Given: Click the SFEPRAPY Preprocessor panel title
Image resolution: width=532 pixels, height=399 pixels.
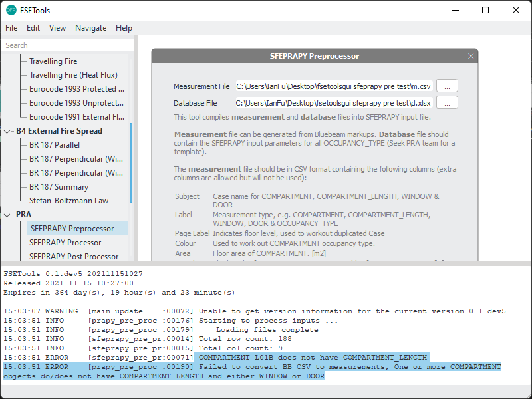Looking at the screenshot, I should pos(314,56).
